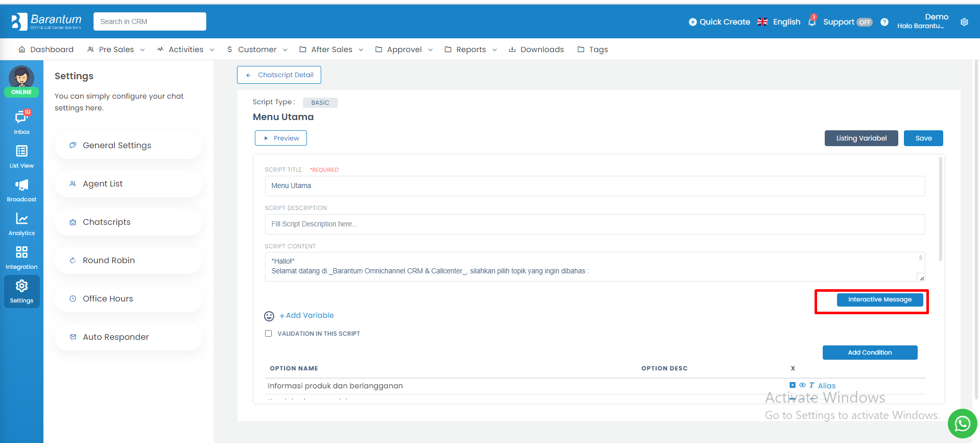Expand the Customer dropdown menu
The height and width of the screenshot is (443, 980).
(257, 50)
